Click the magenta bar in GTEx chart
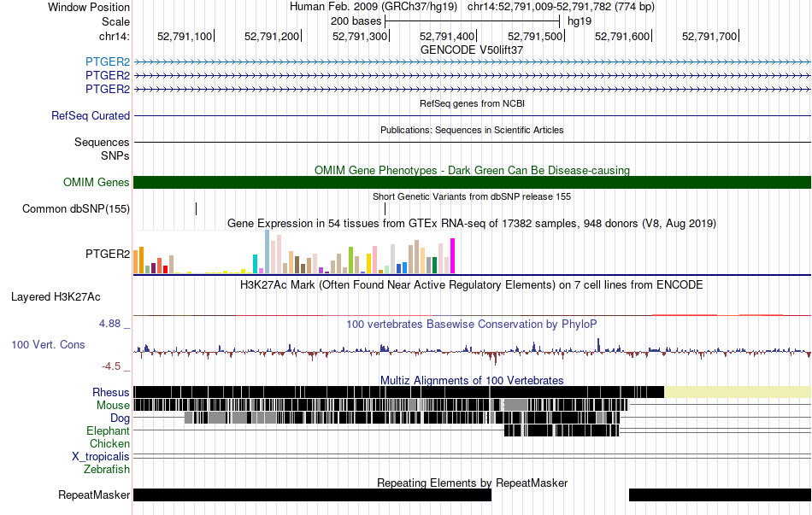 pyautogui.click(x=453, y=255)
